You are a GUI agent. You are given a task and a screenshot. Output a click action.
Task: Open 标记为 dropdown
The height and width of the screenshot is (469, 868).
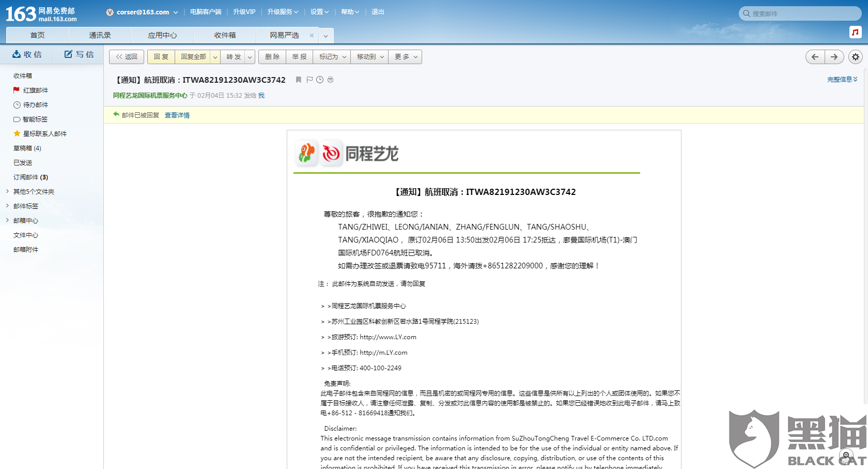coord(332,57)
